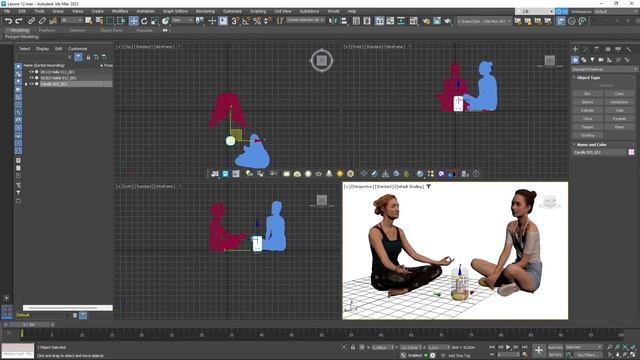Open the Material Editor from the toolbar
This screenshot has width=640, height=360.
[414, 21]
